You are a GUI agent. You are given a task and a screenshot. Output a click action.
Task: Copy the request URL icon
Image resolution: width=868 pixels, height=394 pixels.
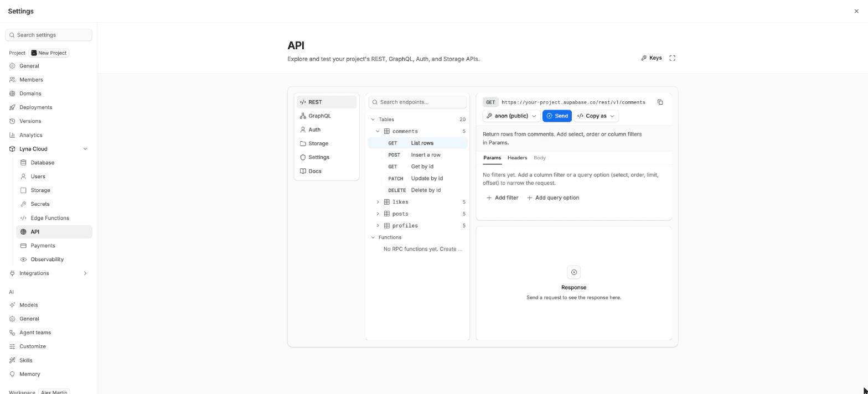pyautogui.click(x=660, y=102)
